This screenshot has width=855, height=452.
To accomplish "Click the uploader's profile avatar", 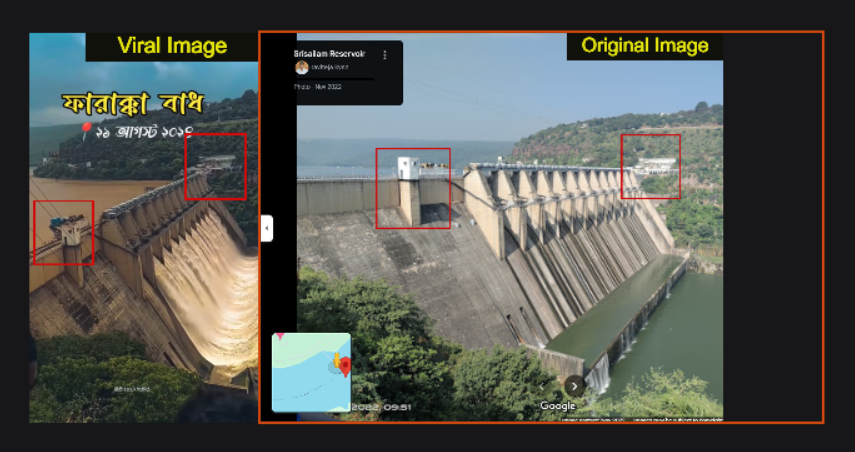I will (302, 67).
